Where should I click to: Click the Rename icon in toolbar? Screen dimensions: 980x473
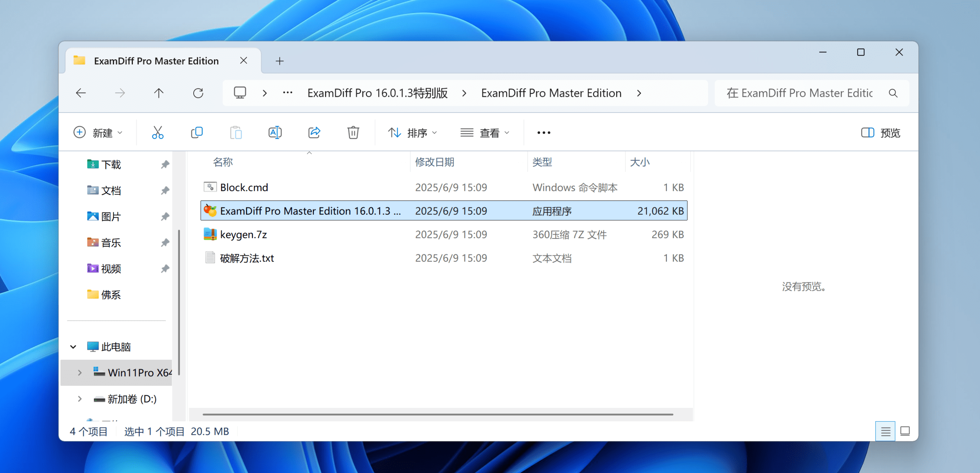click(x=275, y=133)
